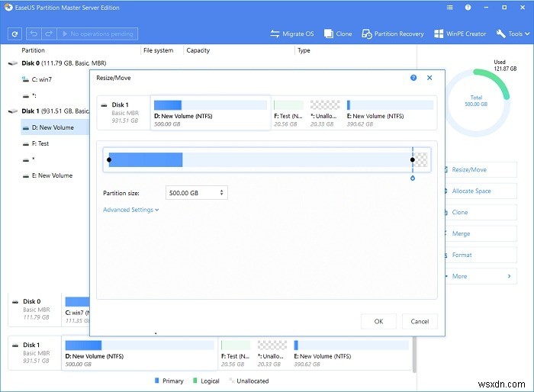534x392 pixels.
Task: Click the C: win7 block in the bottom disk map
Action: click(77, 310)
